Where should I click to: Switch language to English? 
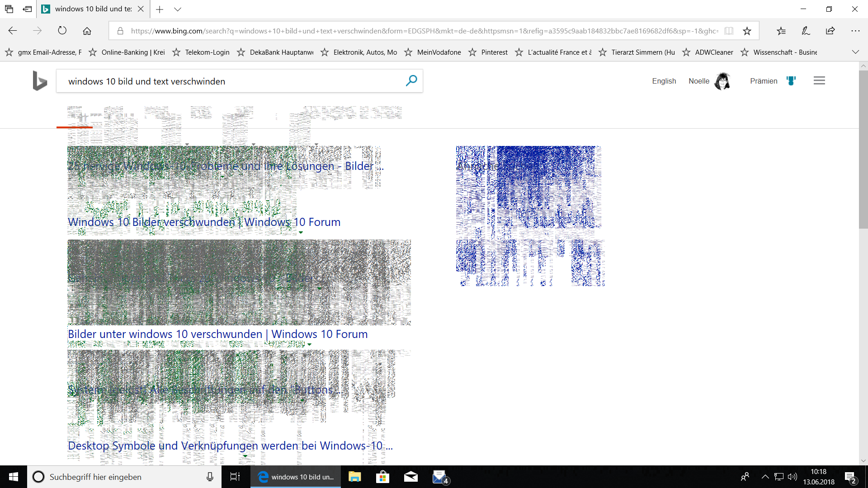pos(664,81)
